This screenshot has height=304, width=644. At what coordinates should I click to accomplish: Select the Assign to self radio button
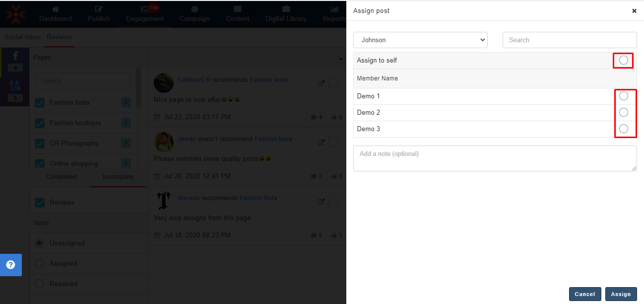coord(623,61)
